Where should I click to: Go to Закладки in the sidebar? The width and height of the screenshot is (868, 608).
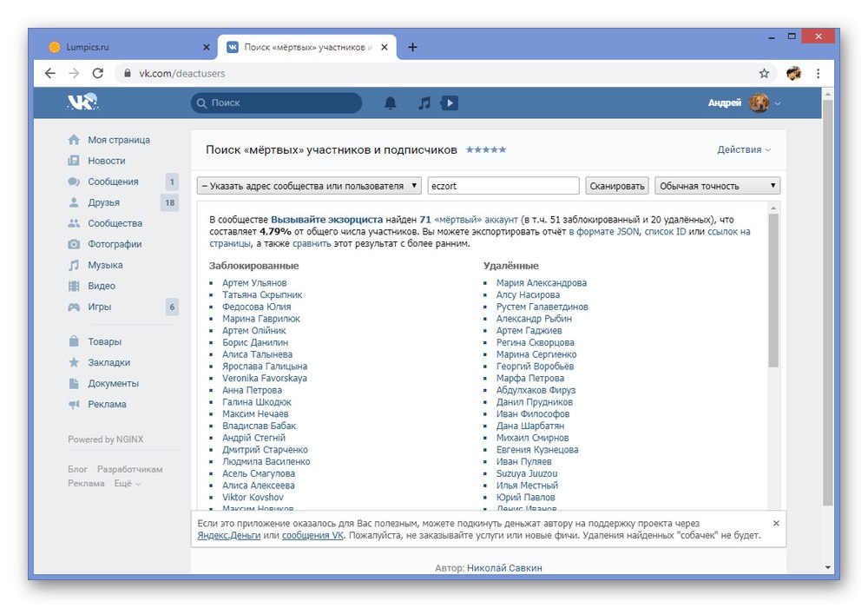click(x=108, y=362)
